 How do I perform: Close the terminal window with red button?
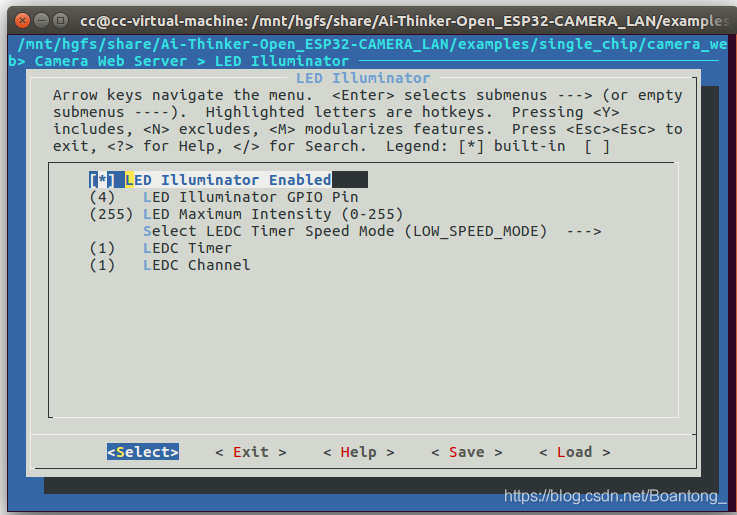(22, 21)
